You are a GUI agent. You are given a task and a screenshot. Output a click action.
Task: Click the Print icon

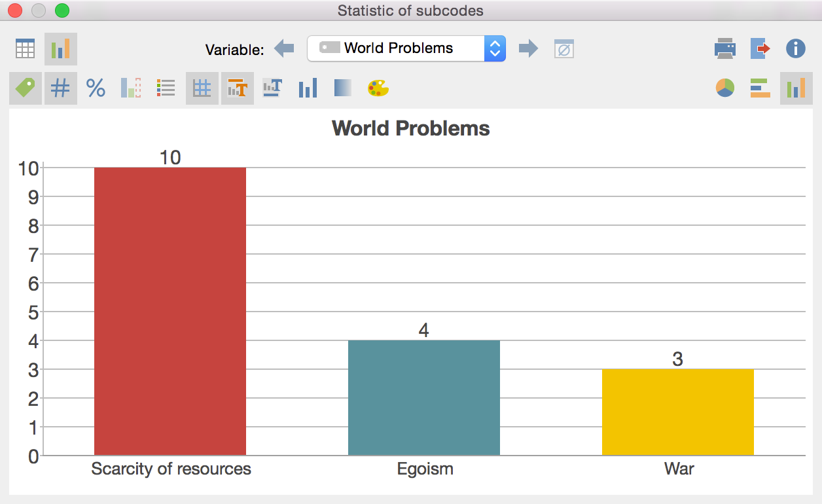[725, 49]
